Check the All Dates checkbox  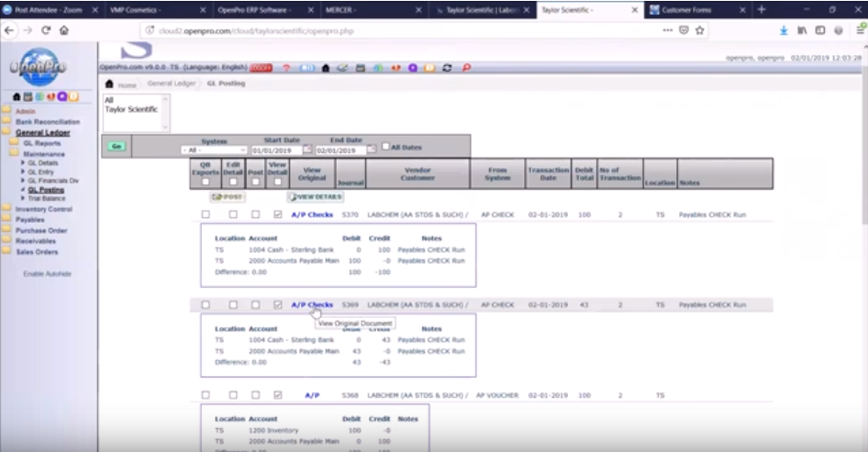[x=386, y=147]
